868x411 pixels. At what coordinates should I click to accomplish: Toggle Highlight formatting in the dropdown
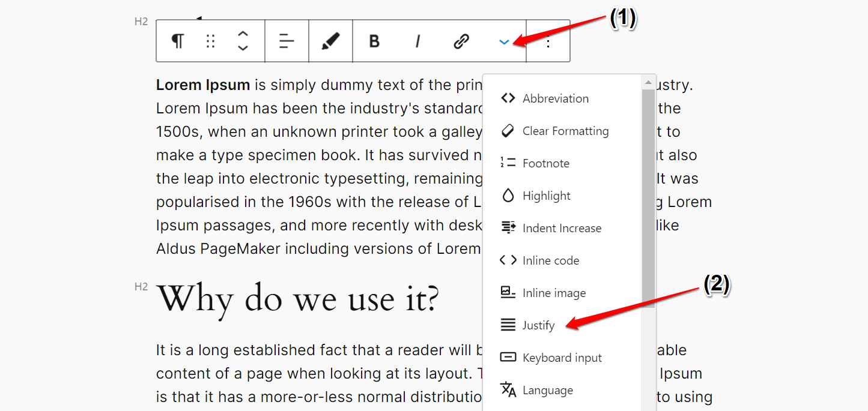(x=546, y=195)
